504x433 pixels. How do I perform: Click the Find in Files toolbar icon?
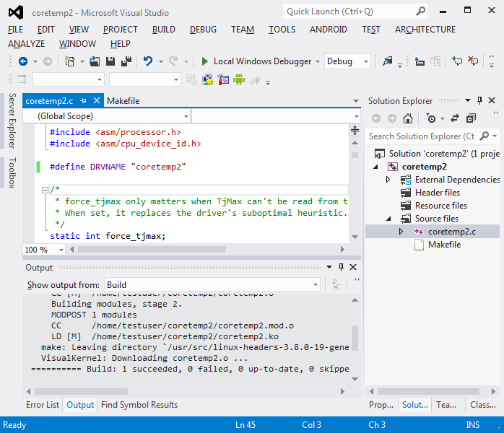click(387, 61)
